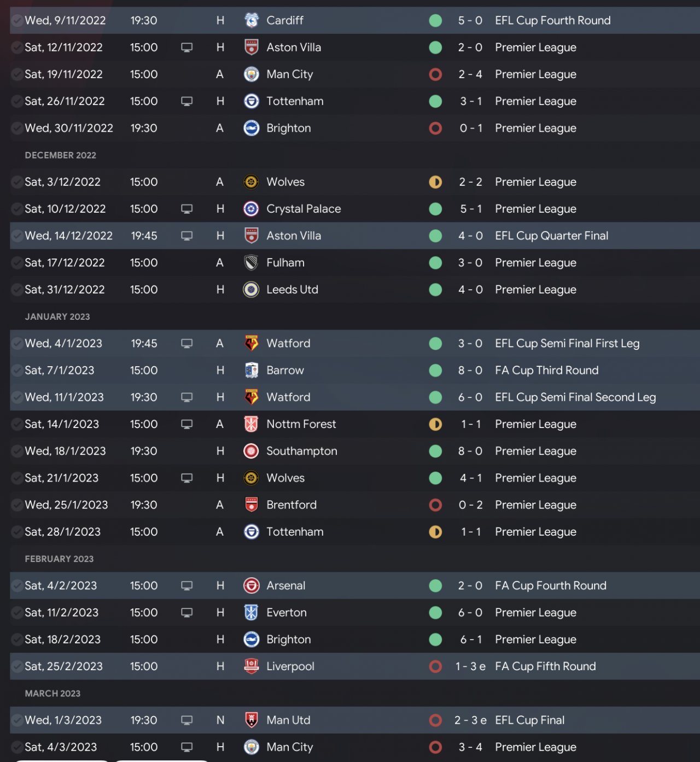700x762 pixels.
Task: Click the Cardiff club badge
Action: [251, 20]
